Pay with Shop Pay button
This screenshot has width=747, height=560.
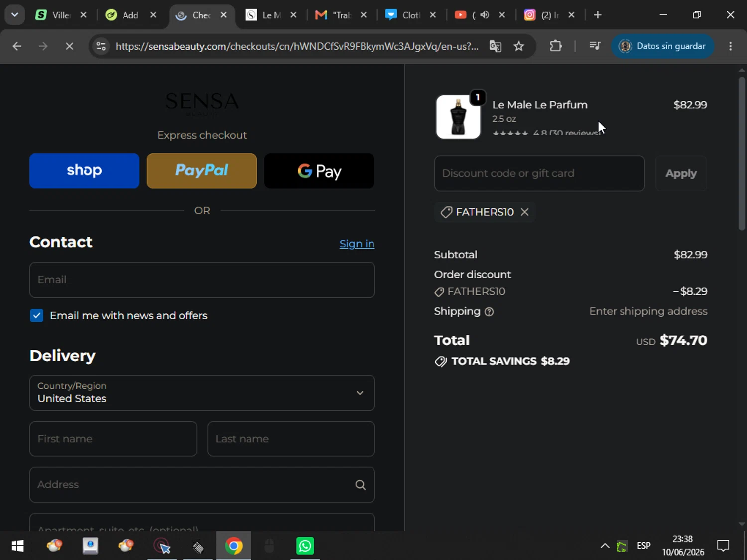(x=84, y=171)
